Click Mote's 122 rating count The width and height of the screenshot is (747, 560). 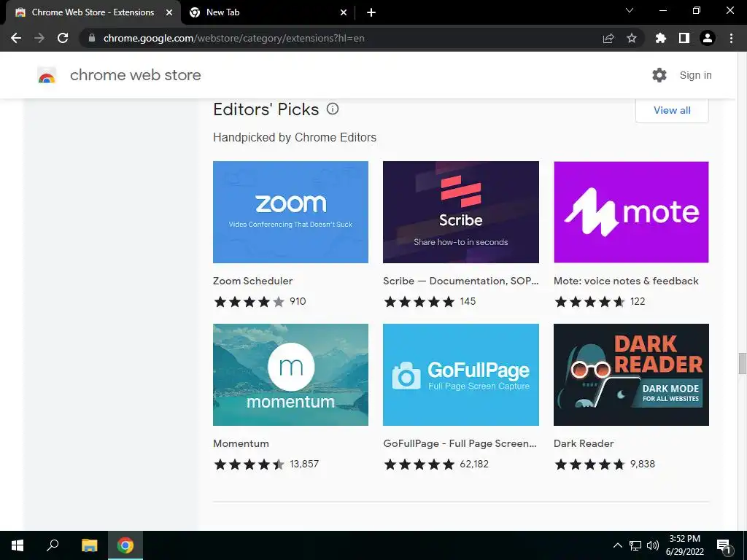pos(638,301)
